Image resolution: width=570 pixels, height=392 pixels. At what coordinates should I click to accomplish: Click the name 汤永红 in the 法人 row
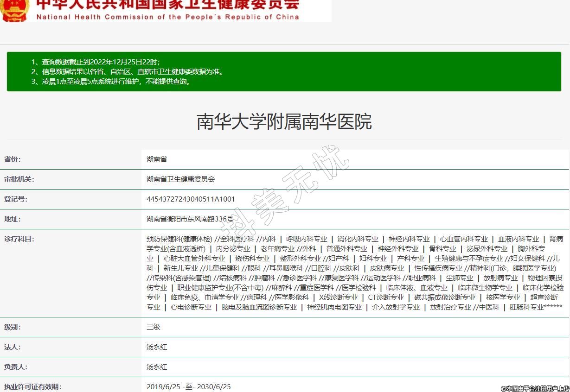[x=157, y=347]
